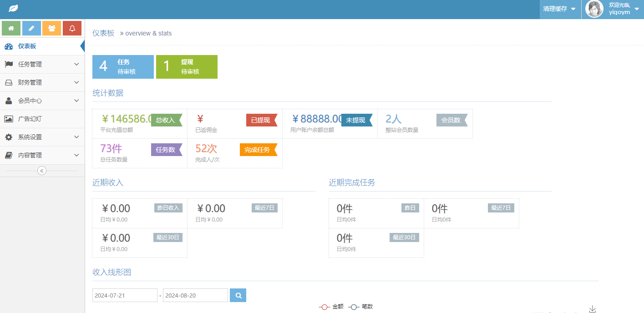Click the red bell notification shortcut icon
Viewport: 644px width, 313px height.
click(72, 28)
